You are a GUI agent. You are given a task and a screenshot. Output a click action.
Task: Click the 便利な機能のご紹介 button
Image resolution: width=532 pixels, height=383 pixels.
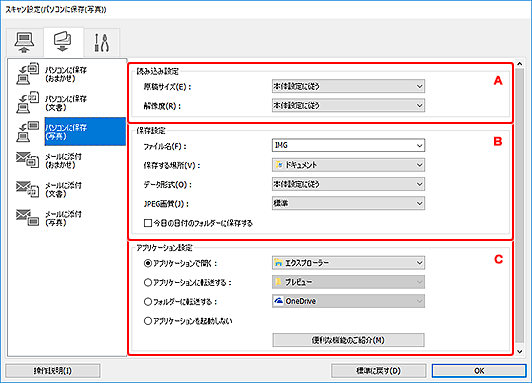click(x=348, y=340)
